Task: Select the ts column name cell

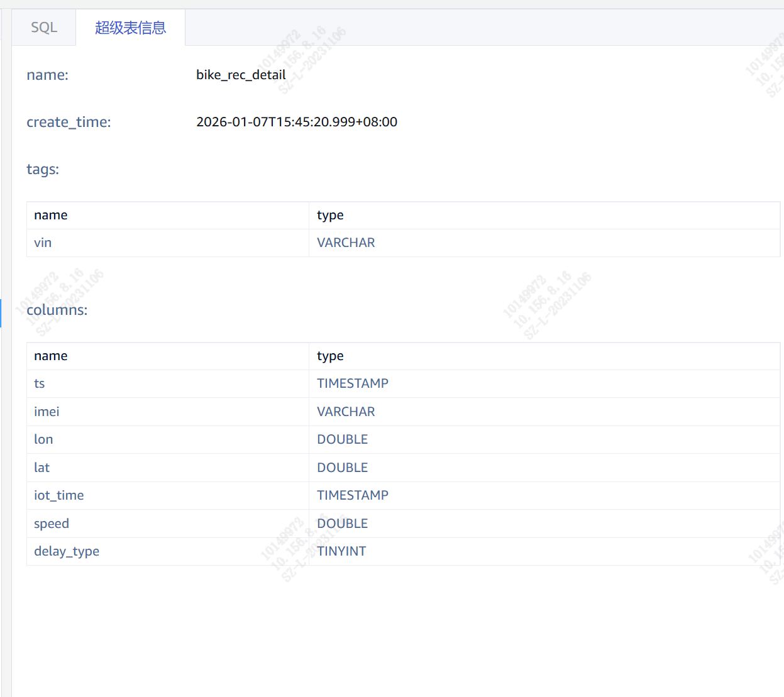Action: click(40, 383)
